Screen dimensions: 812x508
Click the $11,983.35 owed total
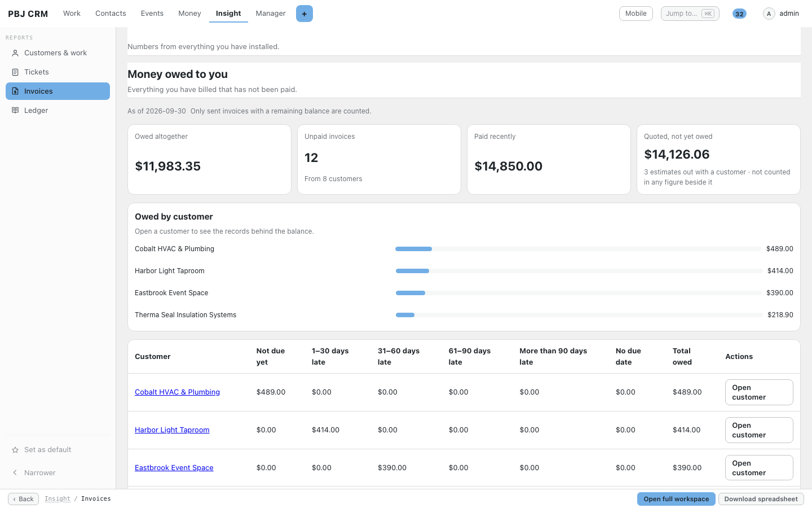coord(168,166)
